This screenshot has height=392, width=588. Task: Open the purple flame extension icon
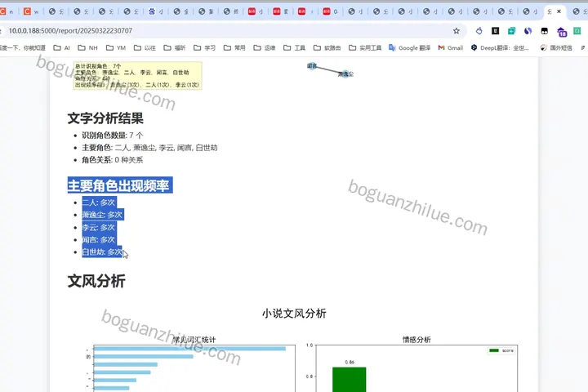tap(479, 31)
